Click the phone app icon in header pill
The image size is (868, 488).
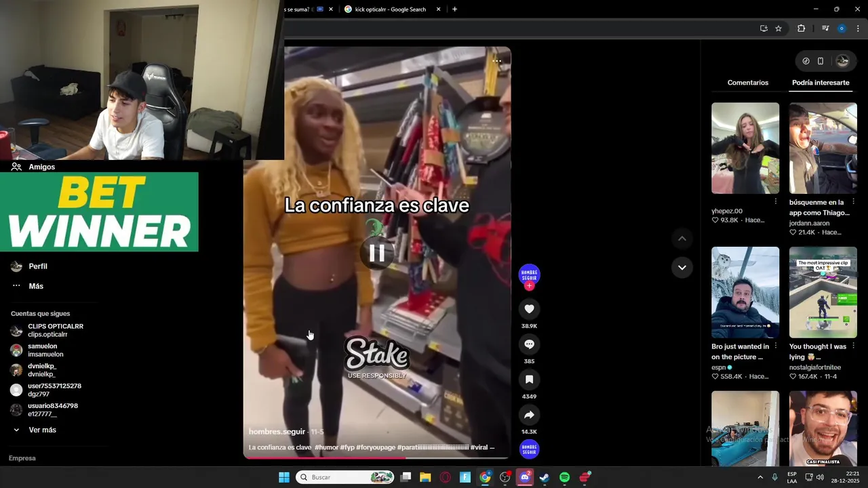[x=821, y=61]
